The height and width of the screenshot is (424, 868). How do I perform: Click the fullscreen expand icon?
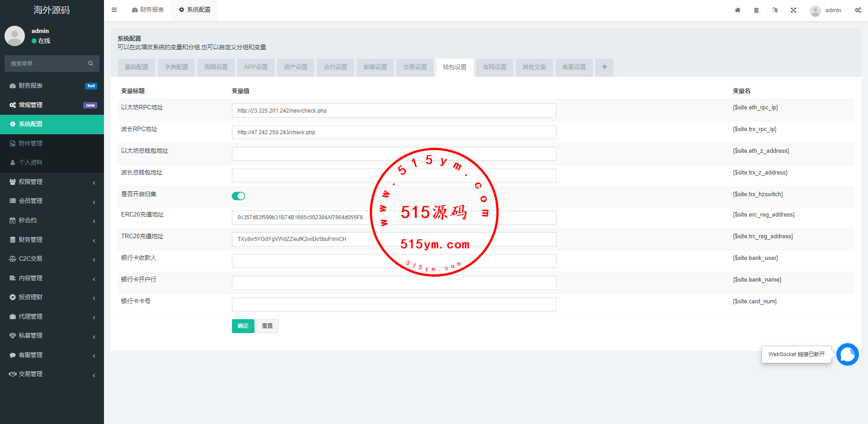[x=793, y=10]
